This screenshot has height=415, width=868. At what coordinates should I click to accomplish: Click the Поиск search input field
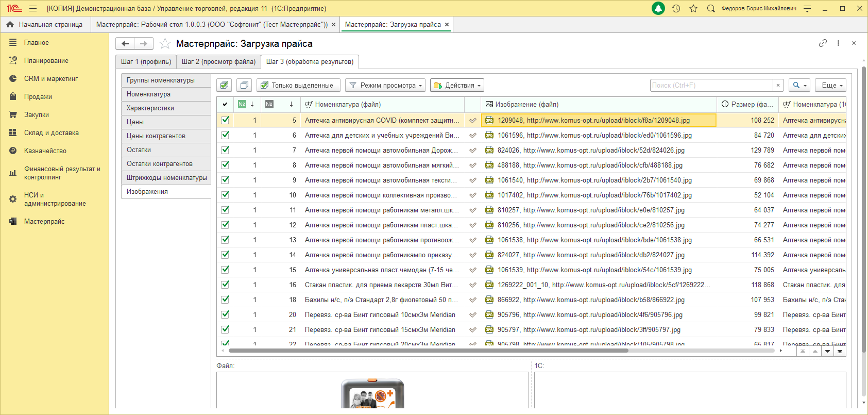point(711,85)
